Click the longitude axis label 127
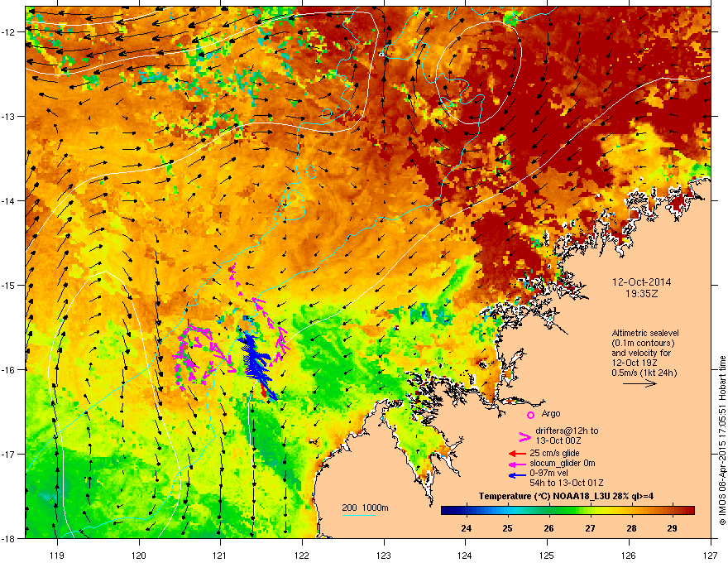Viewport: 728px width, 563px height. 711,555
